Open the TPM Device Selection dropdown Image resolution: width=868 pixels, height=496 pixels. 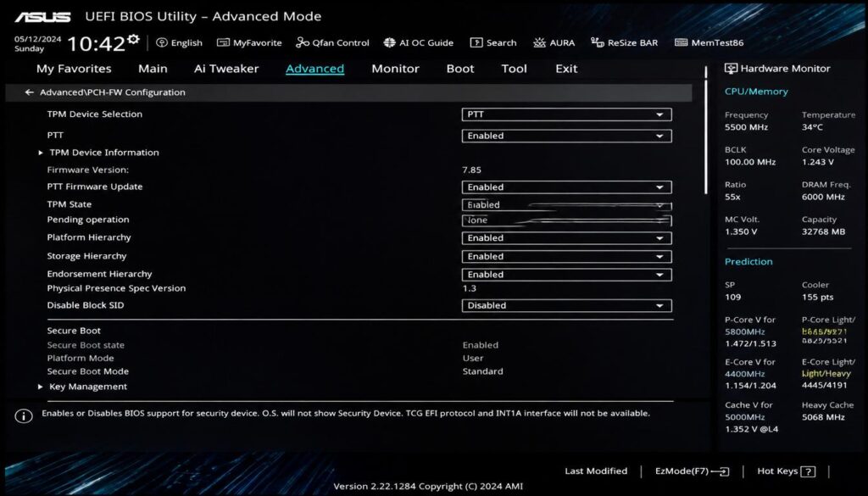(x=566, y=114)
